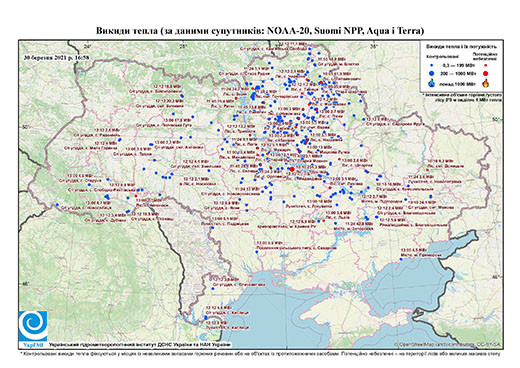
Task: Select the large red circle in the legend
Action: [485, 73]
